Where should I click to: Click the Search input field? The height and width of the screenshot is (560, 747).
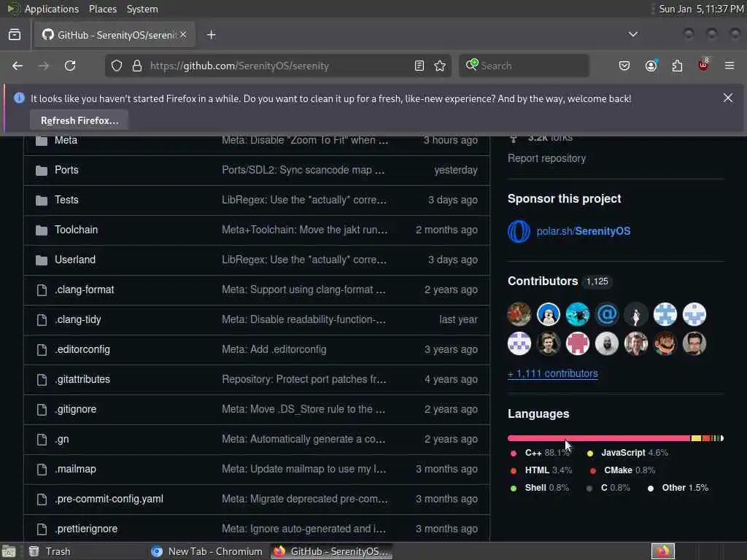(x=524, y=66)
